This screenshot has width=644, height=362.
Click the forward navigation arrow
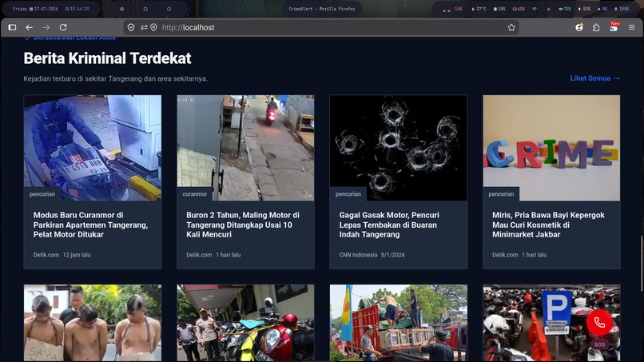pyautogui.click(x=46, y=27)
